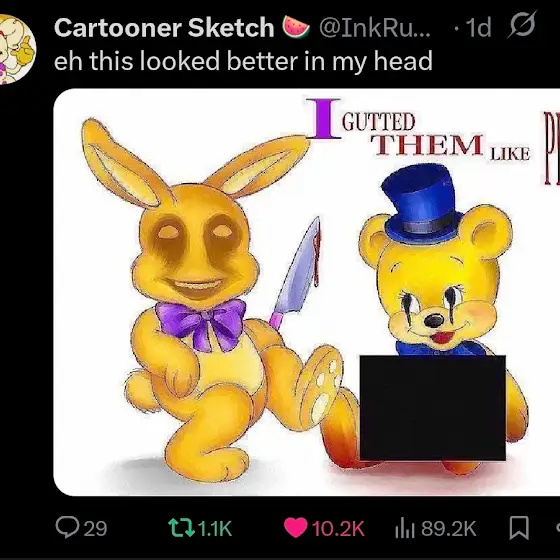Unlike the post with the pink heart
The height and width of the screenshot is (560, 560).
pos(295,528)
